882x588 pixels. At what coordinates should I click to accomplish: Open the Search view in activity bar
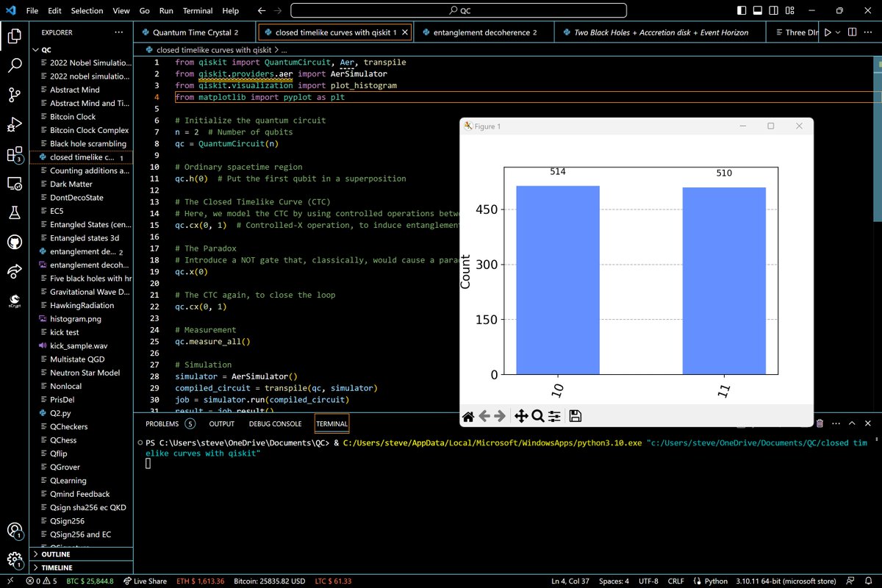pos(15,65)
